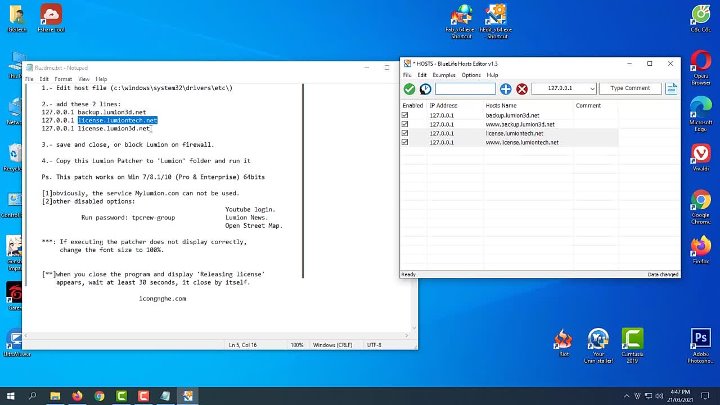The image size is (720, 405).
Task: Open Windows Start menu
Action: pos(10,396)
